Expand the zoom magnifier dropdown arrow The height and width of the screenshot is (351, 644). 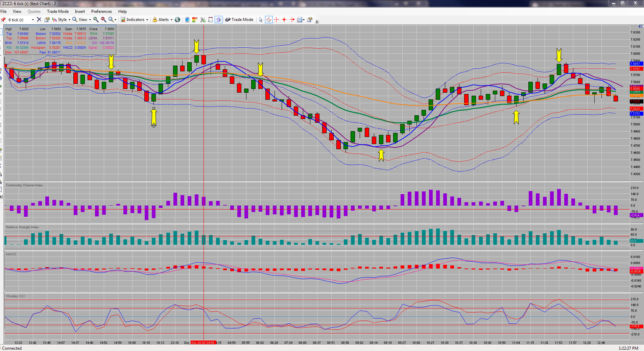[115, 20]
